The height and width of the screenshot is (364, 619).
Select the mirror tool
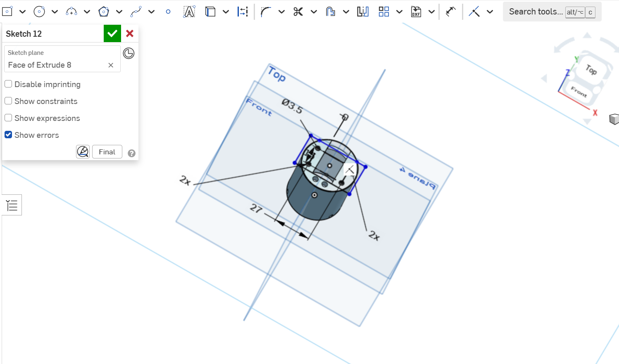point(362,12)
